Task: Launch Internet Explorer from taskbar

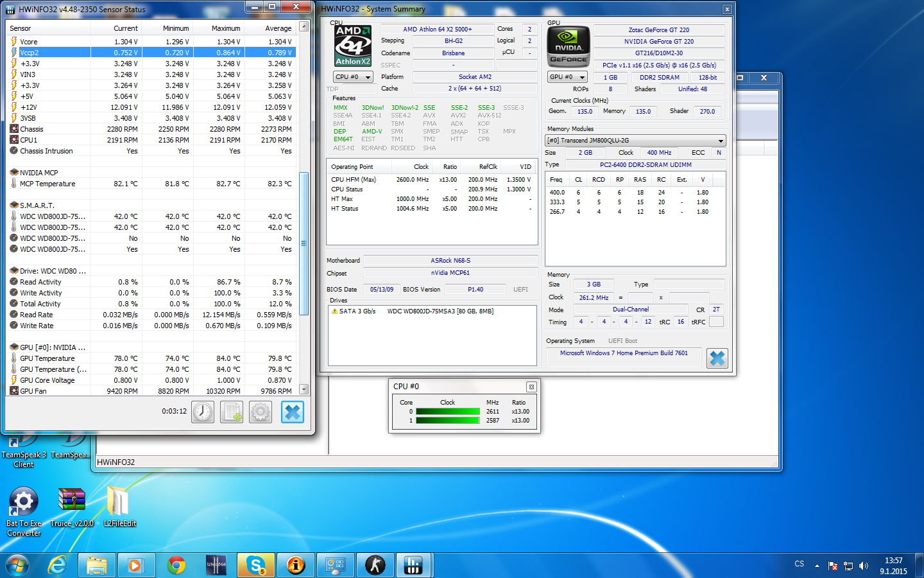Action: click(x=58, y=565)
